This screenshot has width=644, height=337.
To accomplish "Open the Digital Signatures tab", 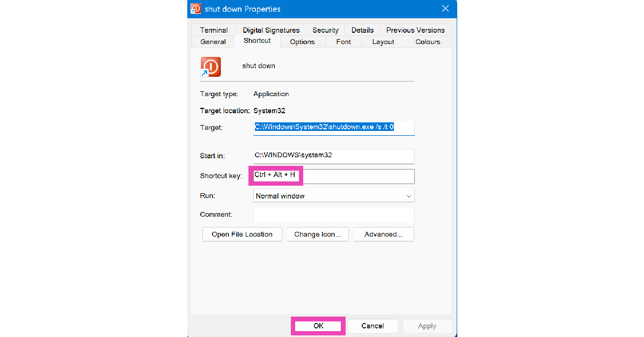I will (x=271, y=30).
